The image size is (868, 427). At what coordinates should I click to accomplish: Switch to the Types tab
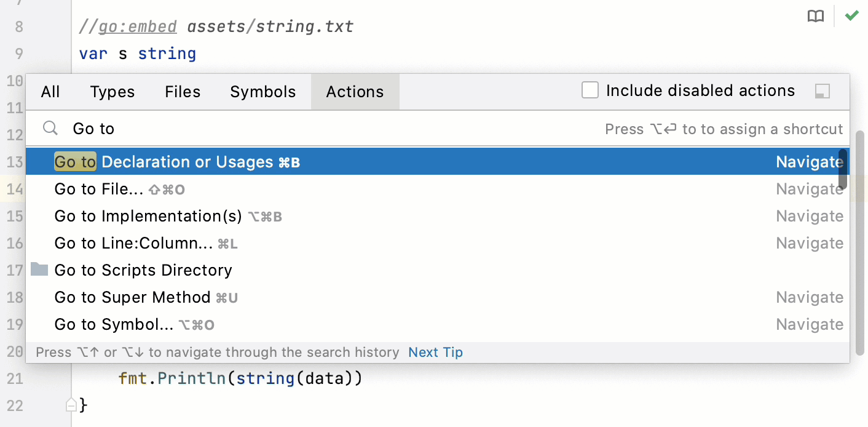112,91
